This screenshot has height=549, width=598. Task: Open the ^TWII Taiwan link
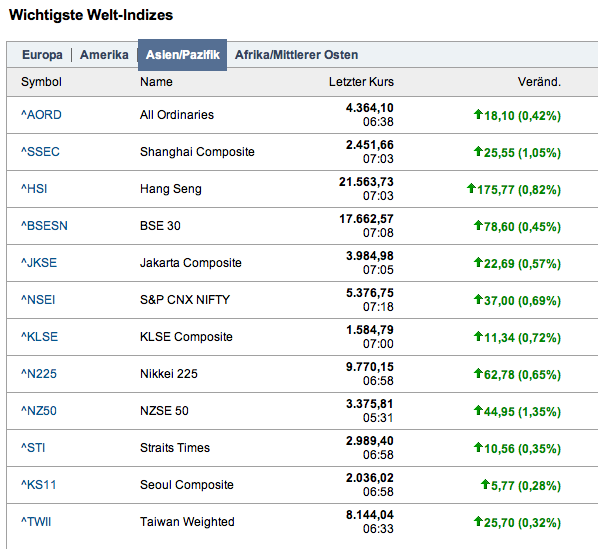point(36,522)
